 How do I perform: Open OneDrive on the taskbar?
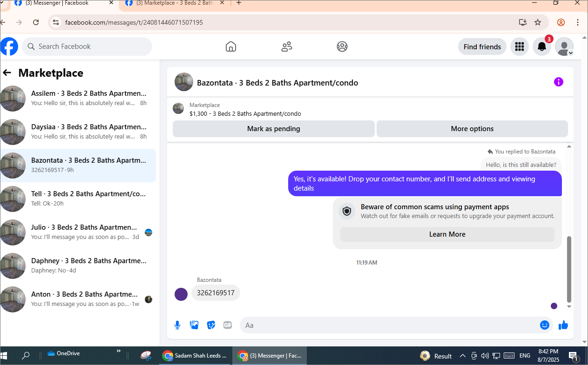(x=63, y=353)
